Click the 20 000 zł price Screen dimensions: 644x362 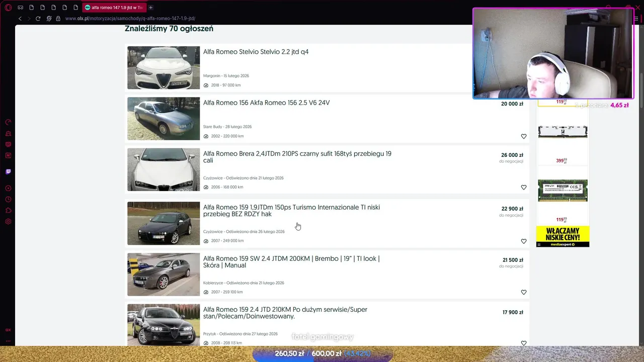(512, 104)
